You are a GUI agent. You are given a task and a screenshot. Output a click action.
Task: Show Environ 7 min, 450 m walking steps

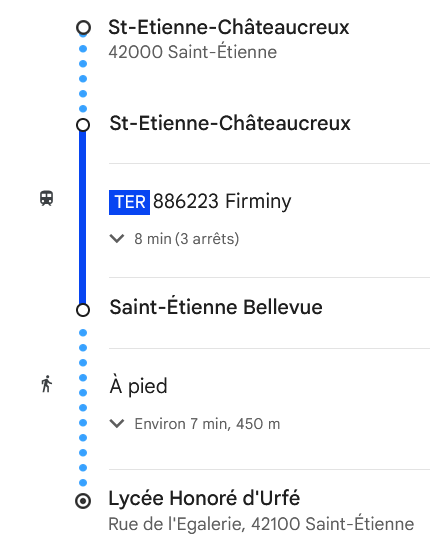207,424
